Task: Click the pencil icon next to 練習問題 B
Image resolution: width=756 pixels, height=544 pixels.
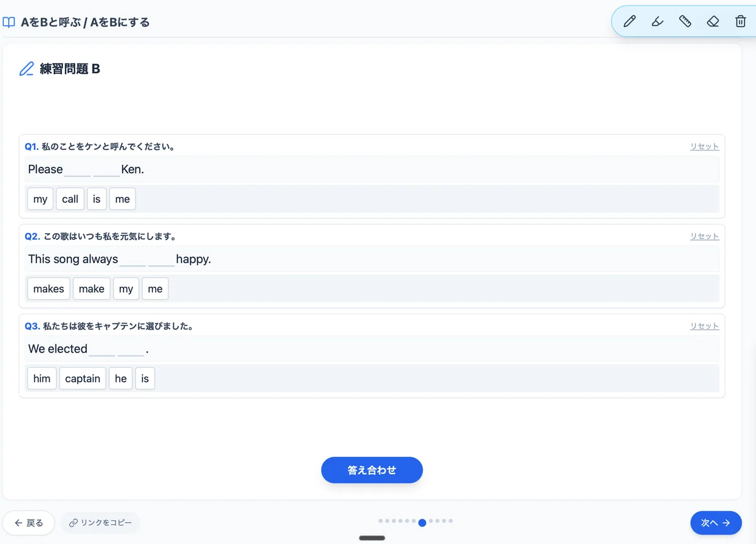Action: [x=26, y=69]
